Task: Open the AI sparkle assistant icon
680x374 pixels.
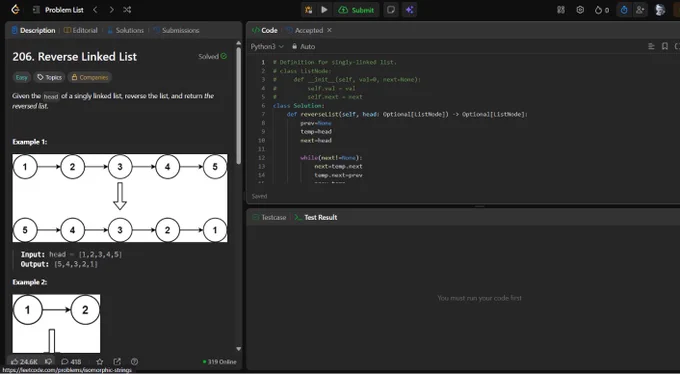Action: pos(409,10)
